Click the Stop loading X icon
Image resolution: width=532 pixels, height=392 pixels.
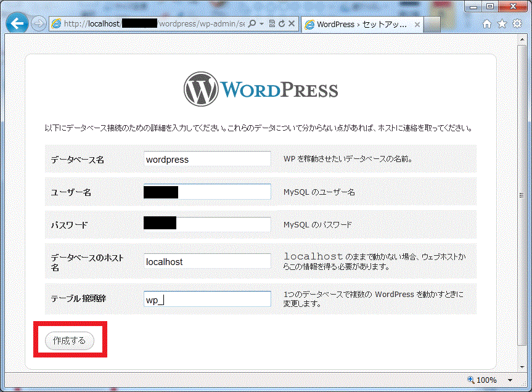[x=292, y=24]
